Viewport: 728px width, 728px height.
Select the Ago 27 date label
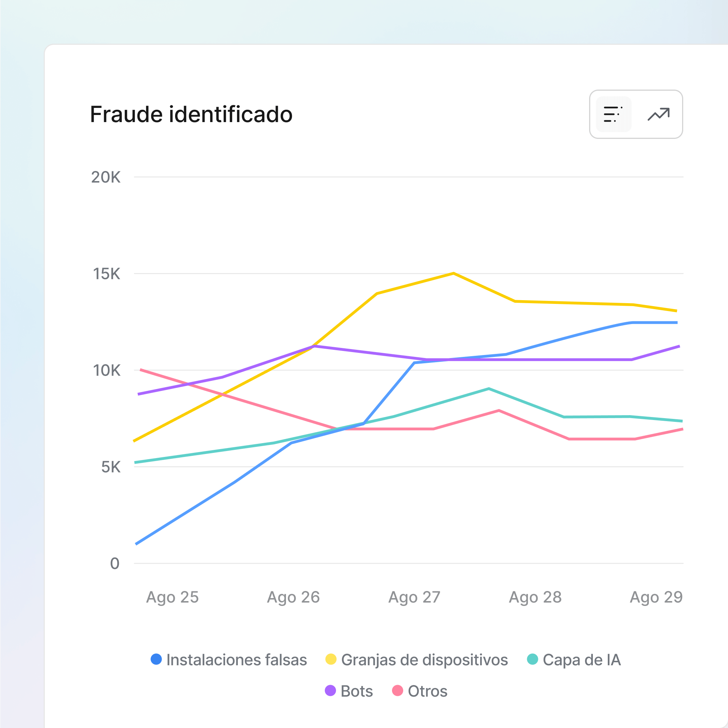tap(414, 597)
